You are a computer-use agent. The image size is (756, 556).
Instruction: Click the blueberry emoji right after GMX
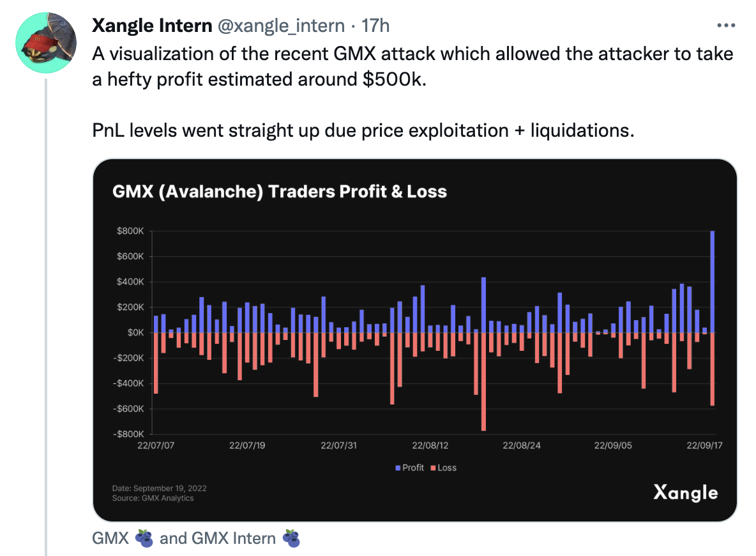pos(144,538)
